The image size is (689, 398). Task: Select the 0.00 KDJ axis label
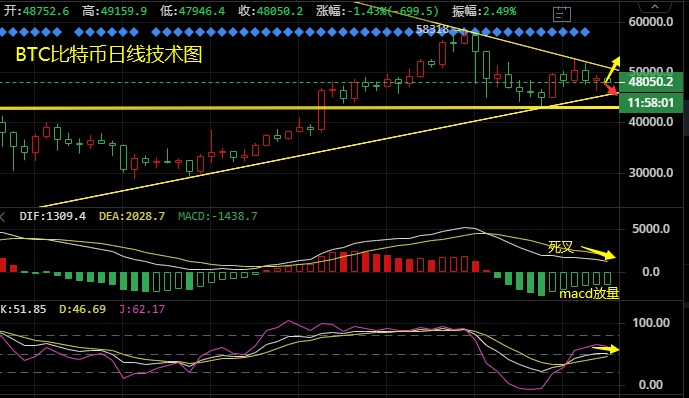point(651,385)
